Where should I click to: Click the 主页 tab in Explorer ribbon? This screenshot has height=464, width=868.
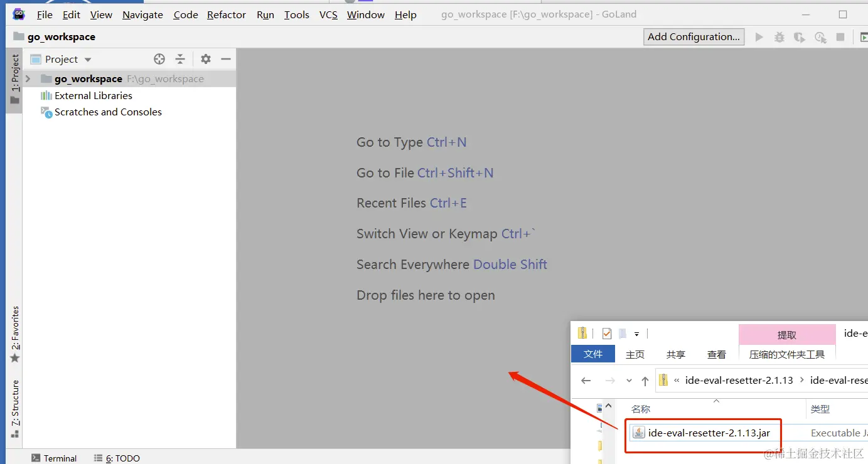[635, 354]
